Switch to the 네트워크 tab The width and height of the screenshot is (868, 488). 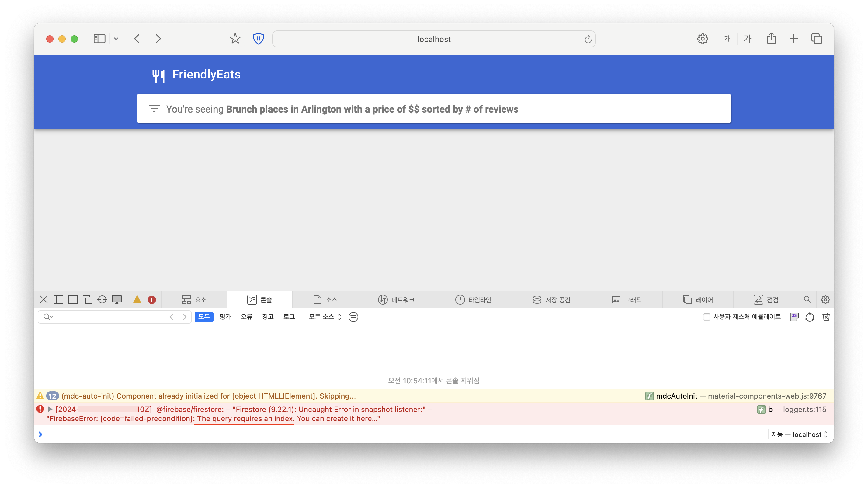coord(396,299)
